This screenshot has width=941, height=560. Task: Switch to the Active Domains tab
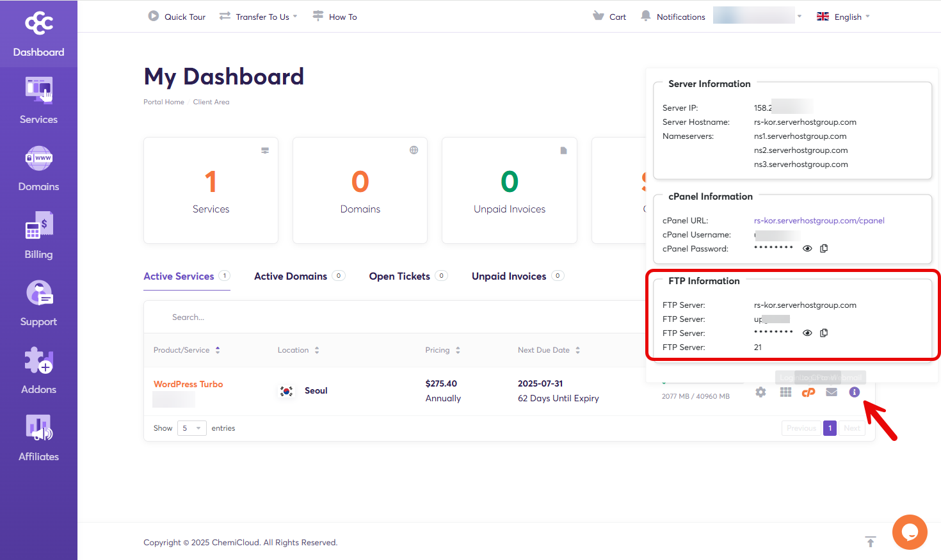(x=300, y=276)
